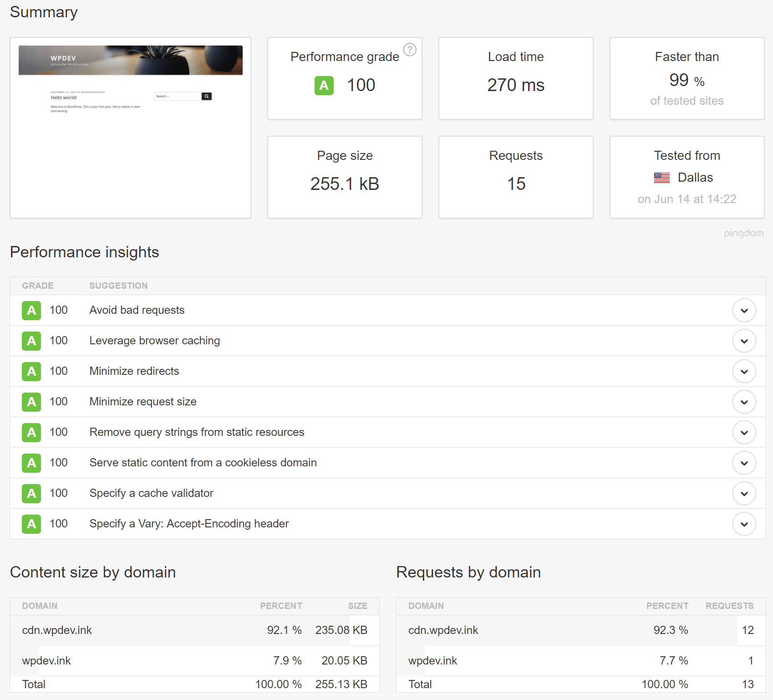773x700 pixels.
Task: Click the SIZE column header
Action: (x=358, y=606)
